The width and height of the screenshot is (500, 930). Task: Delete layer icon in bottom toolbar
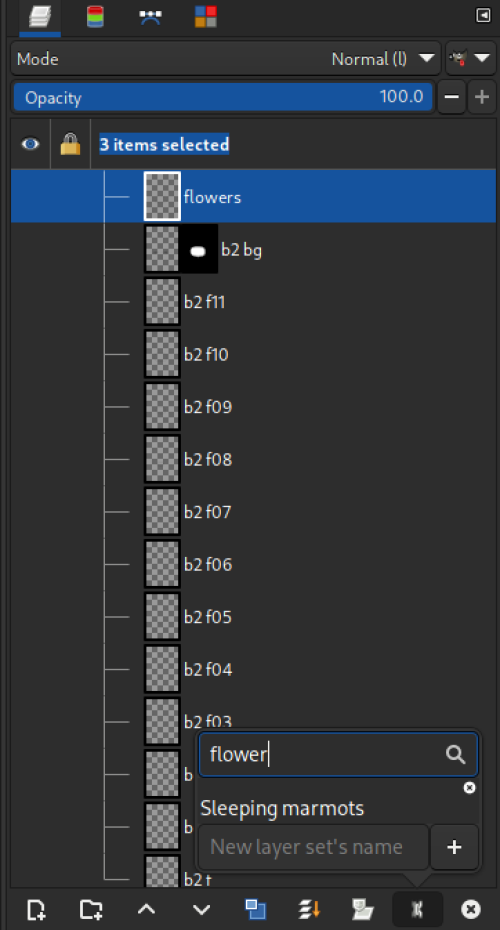[x=471, y=909]
